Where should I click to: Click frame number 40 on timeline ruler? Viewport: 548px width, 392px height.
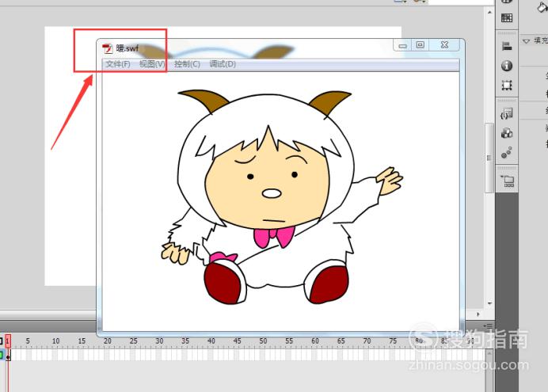coord(211,341)
